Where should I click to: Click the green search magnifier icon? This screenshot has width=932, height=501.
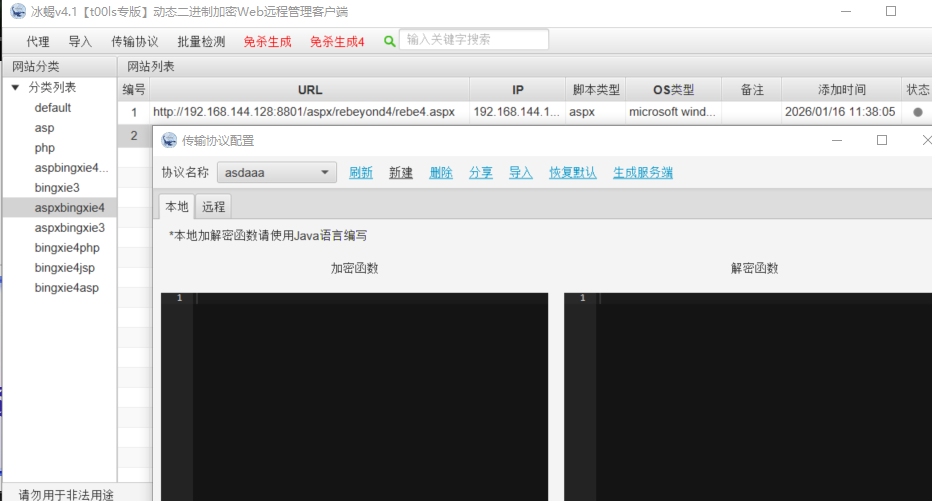click(389, 41)
